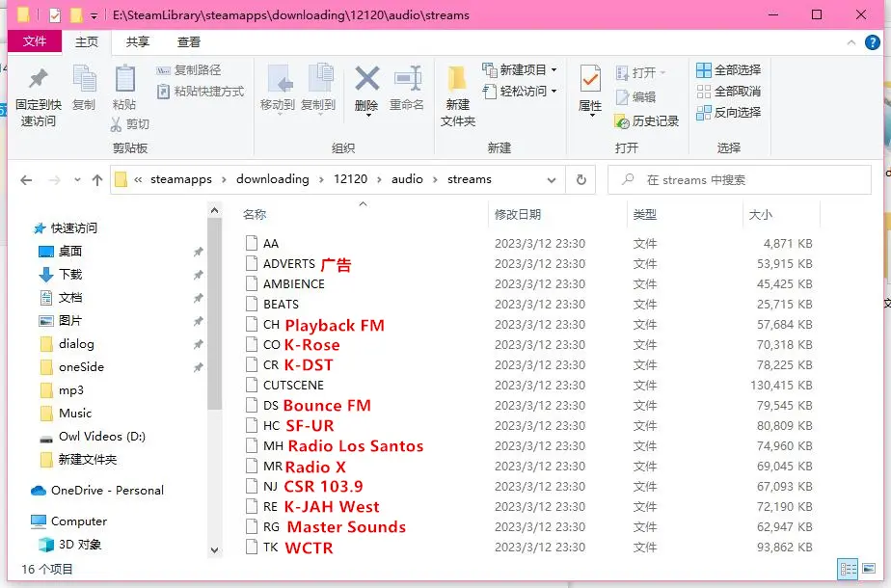The image size is (891, 588).
Task: Open recent locations dropdown arrow
Action: [77, 180]
